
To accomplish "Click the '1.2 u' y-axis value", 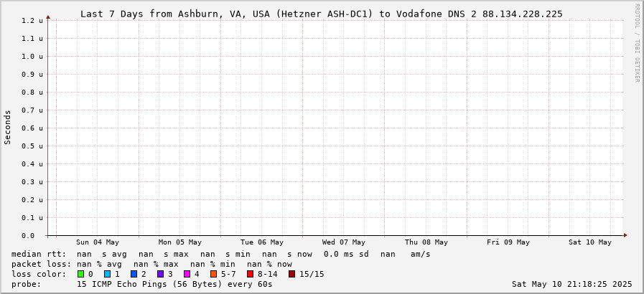I will (x=32, y=21).
